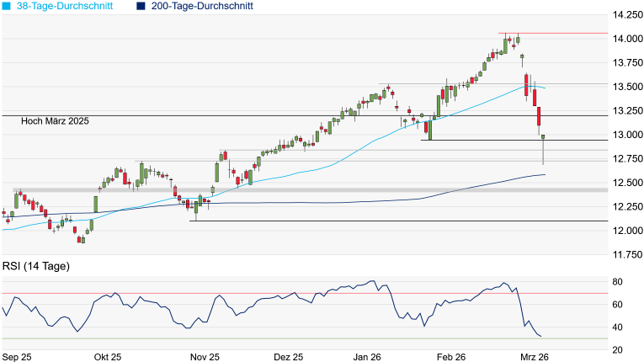
Task: Click the RSI scale value 20
Action: click(617, 350)
